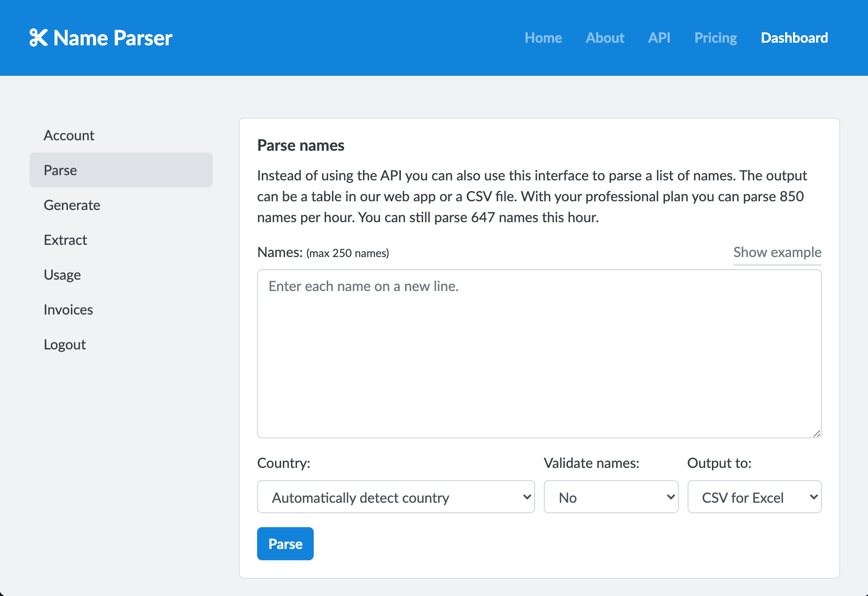
Task: Open the Usage section
Action: click(x=62, y=274)
